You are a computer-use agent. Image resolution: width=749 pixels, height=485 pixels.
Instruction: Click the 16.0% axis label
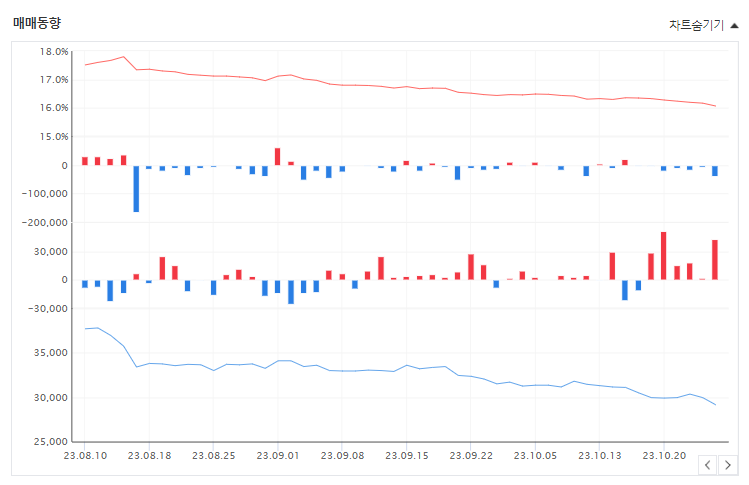54,108
